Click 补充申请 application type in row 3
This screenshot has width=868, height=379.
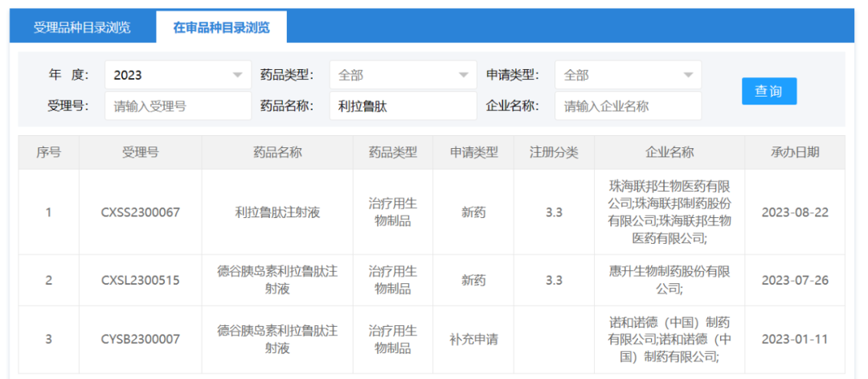click(473, 339)
